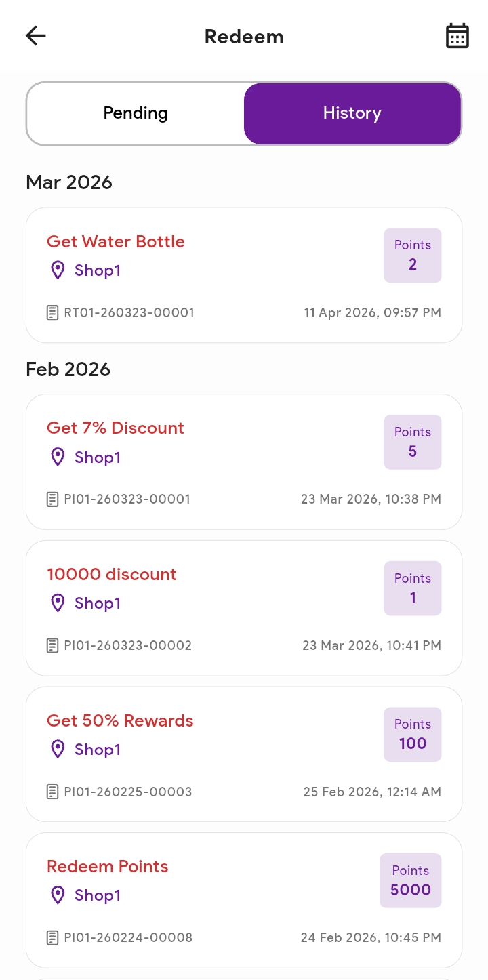Image resolution: width=488 pixels, height=980 pixels.
Task: Tap Shop1 label on Redeem Points card
Action: click(x=98, y=895)
